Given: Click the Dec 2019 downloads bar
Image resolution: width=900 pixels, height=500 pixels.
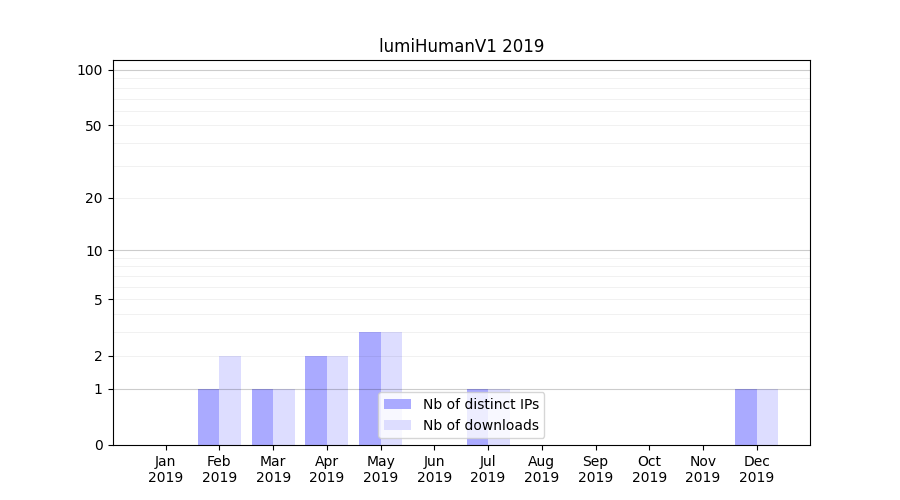Looking at the screenshot, I should coord(767,417).
